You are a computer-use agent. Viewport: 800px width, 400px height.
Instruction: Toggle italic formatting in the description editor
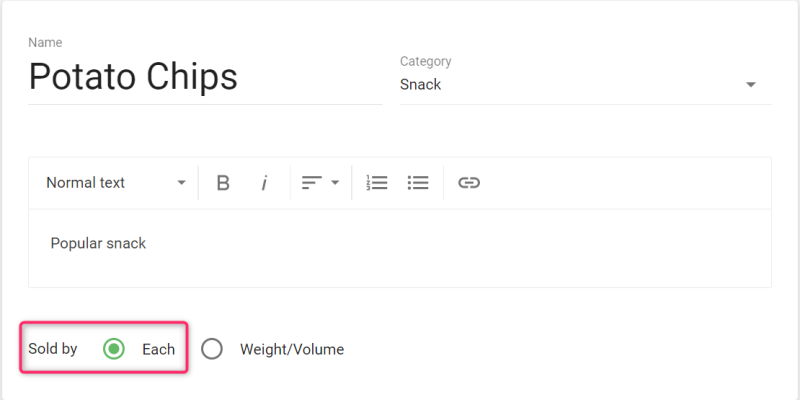(264, 183)
